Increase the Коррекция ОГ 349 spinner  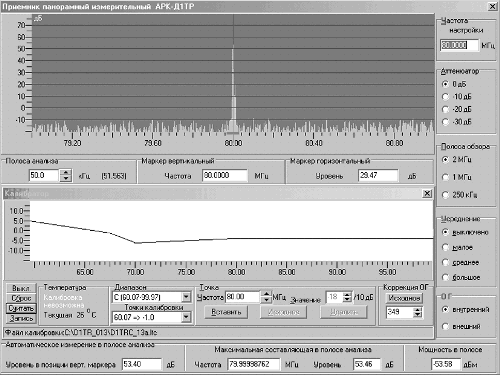[x=417, y=310]
